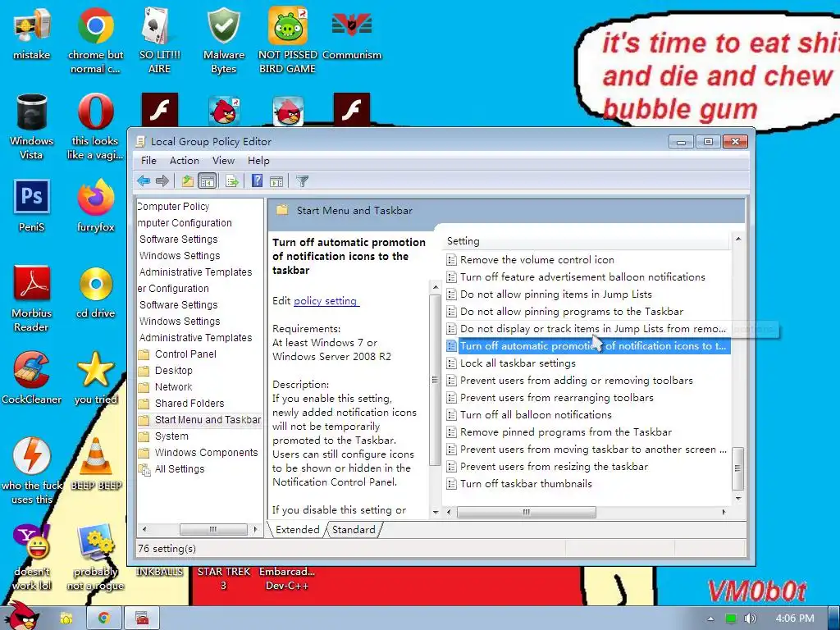The width and height of the screenshot is (840, 630).
Task: Click the Up One Level folder icon
Action: (x=187, y=181)
